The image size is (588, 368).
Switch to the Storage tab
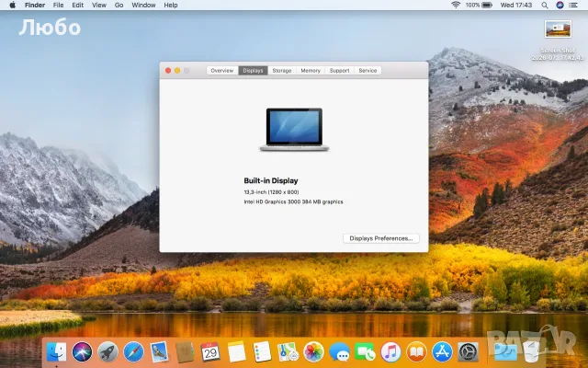click(x=282, y=71)
